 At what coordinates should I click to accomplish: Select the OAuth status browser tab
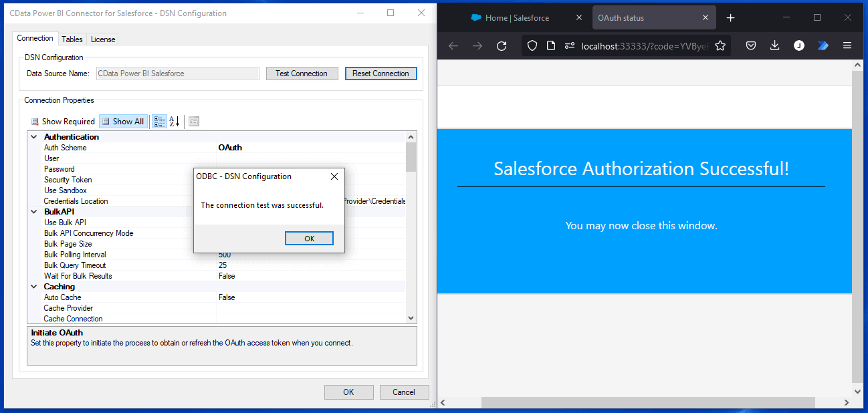(654, 18)
